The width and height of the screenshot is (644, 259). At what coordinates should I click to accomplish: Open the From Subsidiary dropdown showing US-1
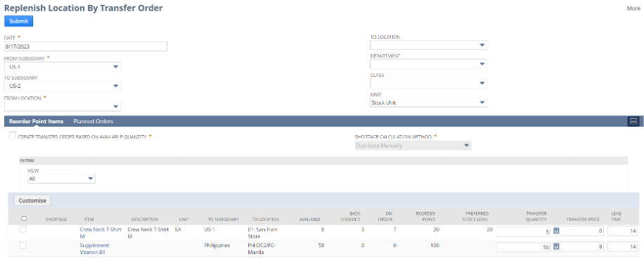(63, 67)
